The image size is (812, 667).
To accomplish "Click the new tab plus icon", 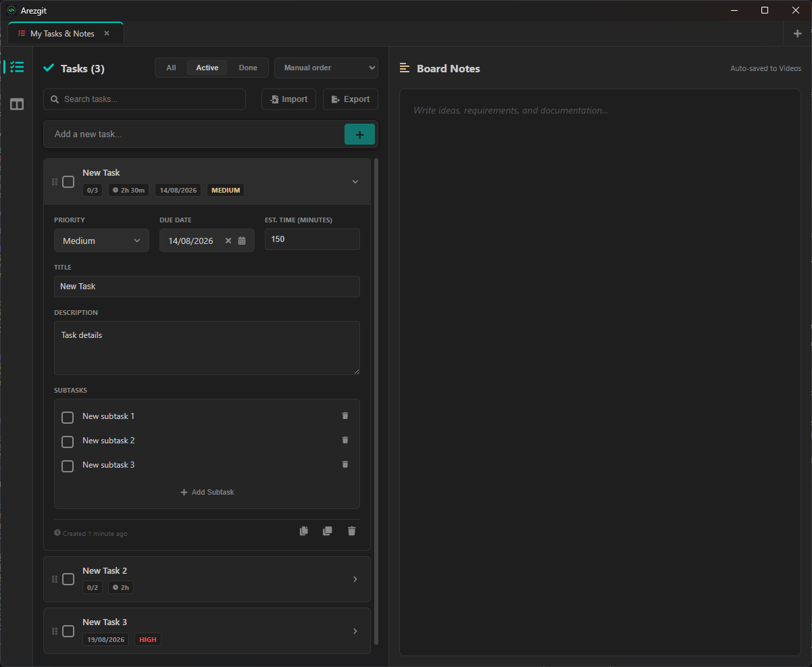I will [x=797, y=33].
